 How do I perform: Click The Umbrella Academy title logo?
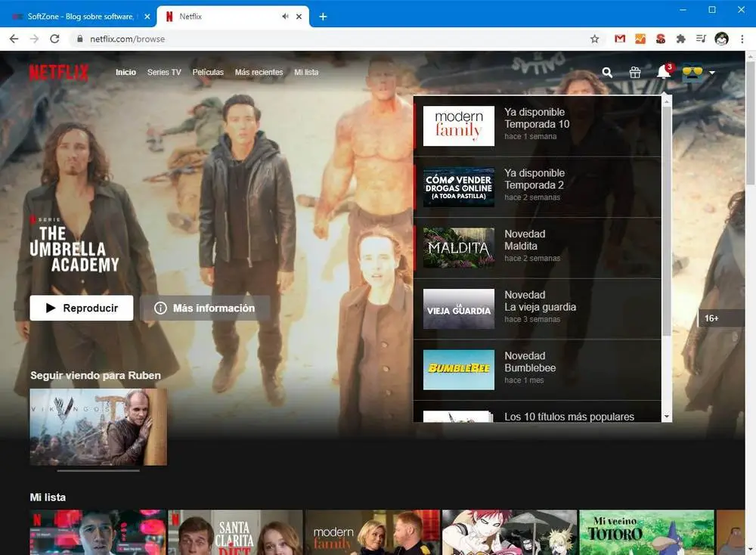(75, 250)
